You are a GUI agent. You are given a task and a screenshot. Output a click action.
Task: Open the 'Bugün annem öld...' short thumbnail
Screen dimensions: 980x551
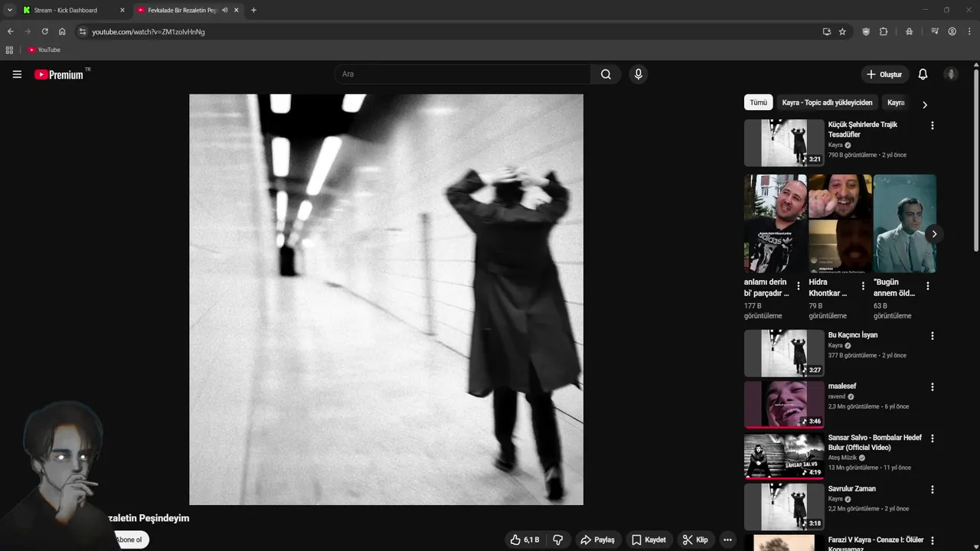[x=904, y=223]
